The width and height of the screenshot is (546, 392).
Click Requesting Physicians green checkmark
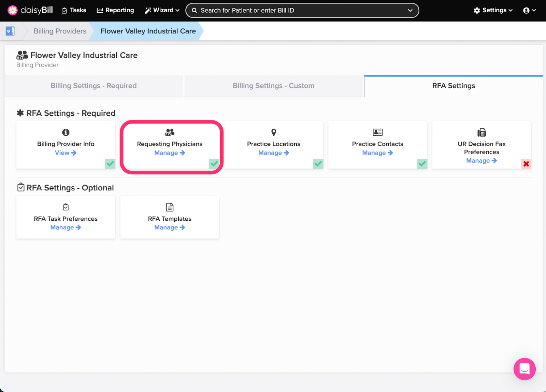pos(214,164)
